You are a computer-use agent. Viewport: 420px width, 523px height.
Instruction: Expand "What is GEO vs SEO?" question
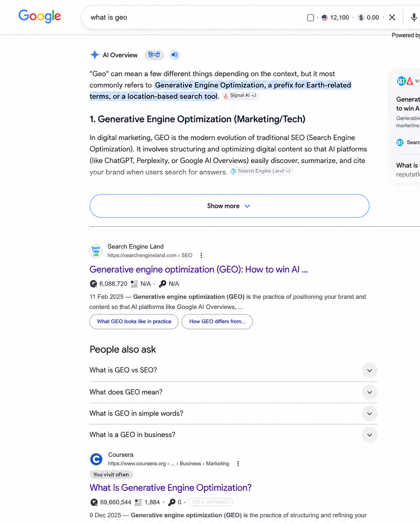pyautogui.click(x=233, y=370)
